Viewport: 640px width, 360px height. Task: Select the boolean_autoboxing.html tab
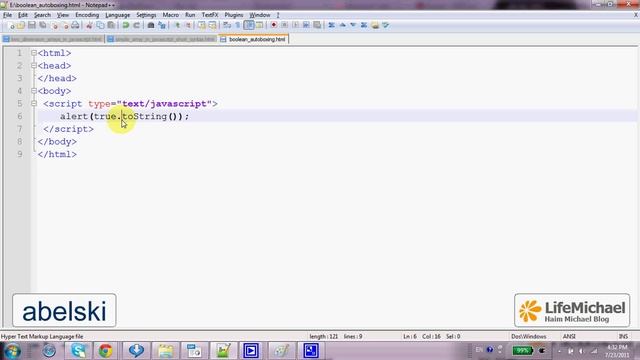point(253,39)
